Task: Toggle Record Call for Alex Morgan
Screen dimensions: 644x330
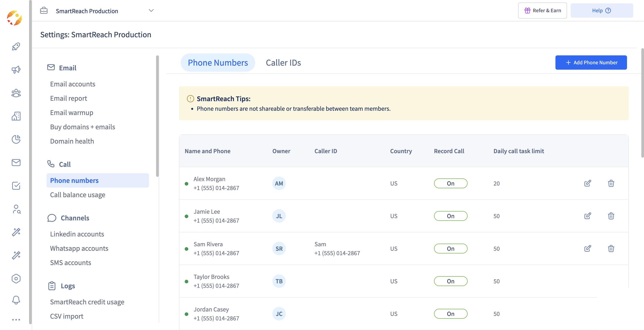Action: [451, 184]
